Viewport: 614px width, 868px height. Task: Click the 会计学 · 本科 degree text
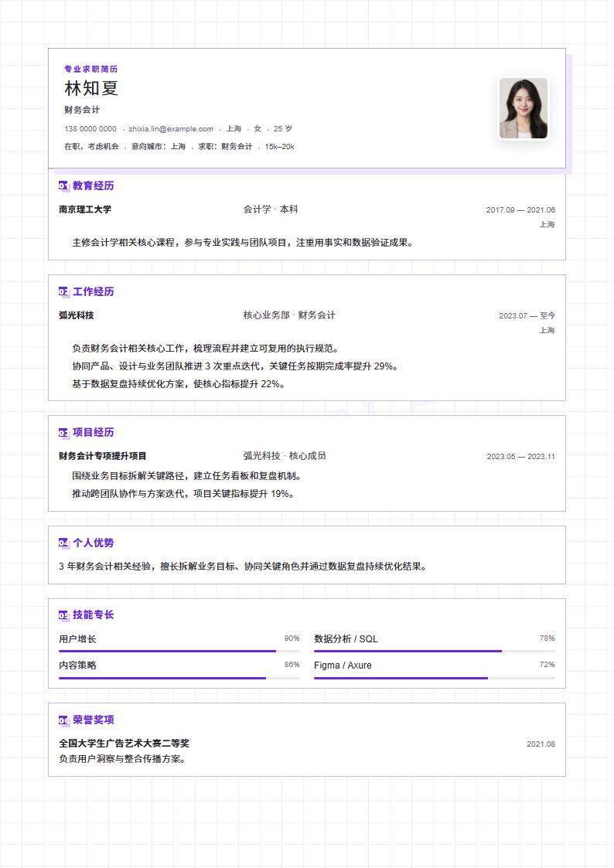[x=271, y=209]
